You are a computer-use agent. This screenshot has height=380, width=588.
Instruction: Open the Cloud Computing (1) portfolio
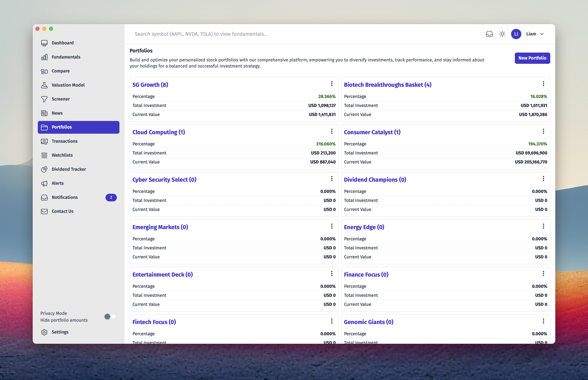[x=158, y=132]
